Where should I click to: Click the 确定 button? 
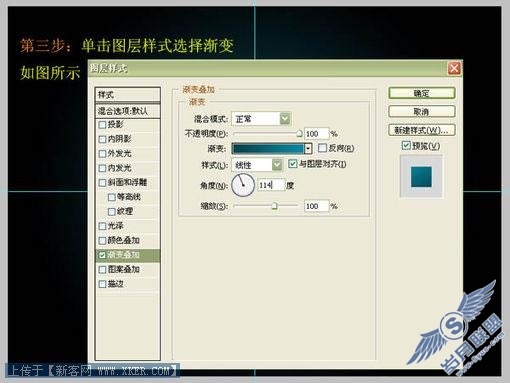pos(422,93)
